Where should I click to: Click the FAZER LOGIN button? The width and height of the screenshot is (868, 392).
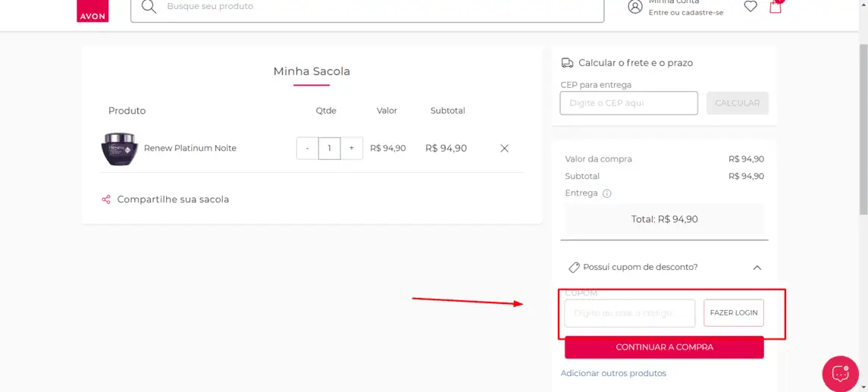[734, 313]
